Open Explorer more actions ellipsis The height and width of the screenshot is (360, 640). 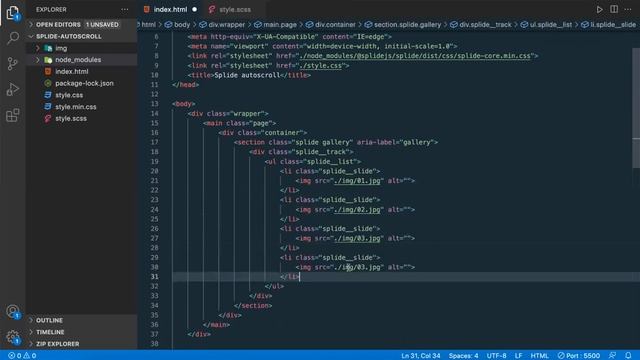pos(124,9)
